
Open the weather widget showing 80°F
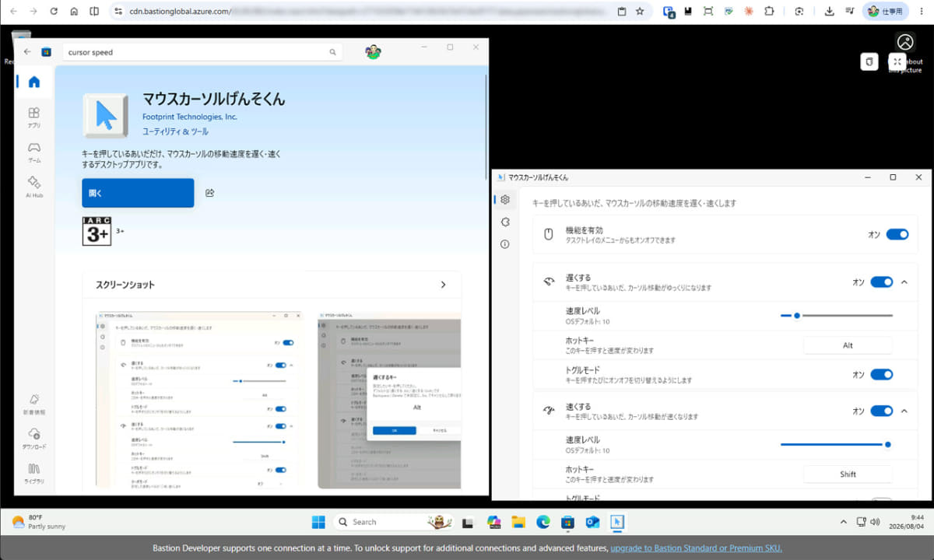(x=39, y=522)
